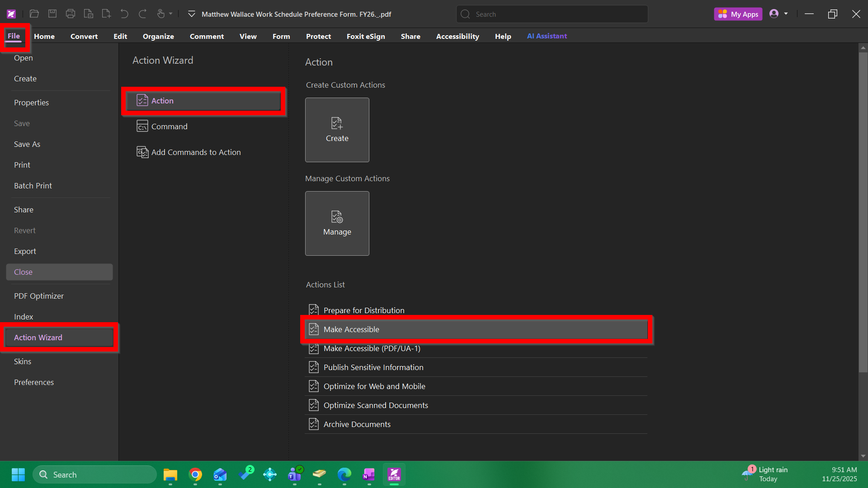Viewport: 868px width, 488px height.
Task: Open the Manage custom actions tile
Action: pyautogui.click(x=337, y=223)
